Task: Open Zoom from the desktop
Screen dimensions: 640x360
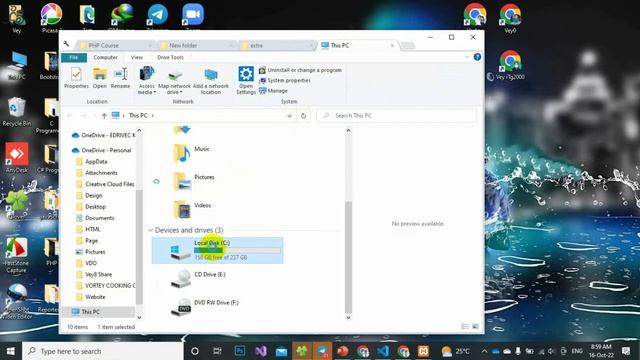Action: point(193,16)
